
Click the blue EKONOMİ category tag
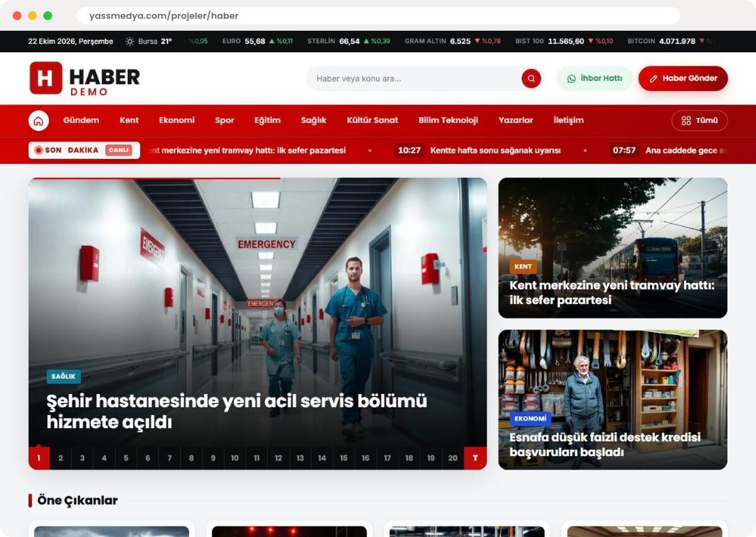point(530,419)
